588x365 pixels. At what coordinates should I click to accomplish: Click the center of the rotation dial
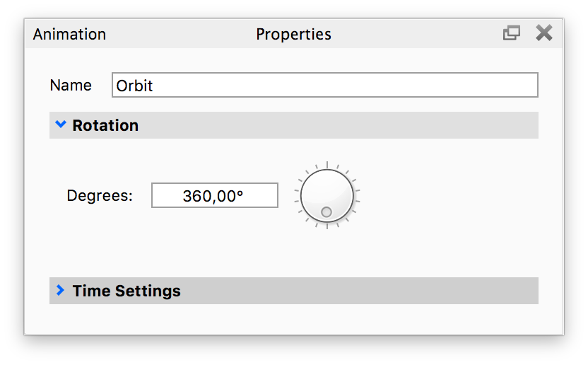pos(327,196)
